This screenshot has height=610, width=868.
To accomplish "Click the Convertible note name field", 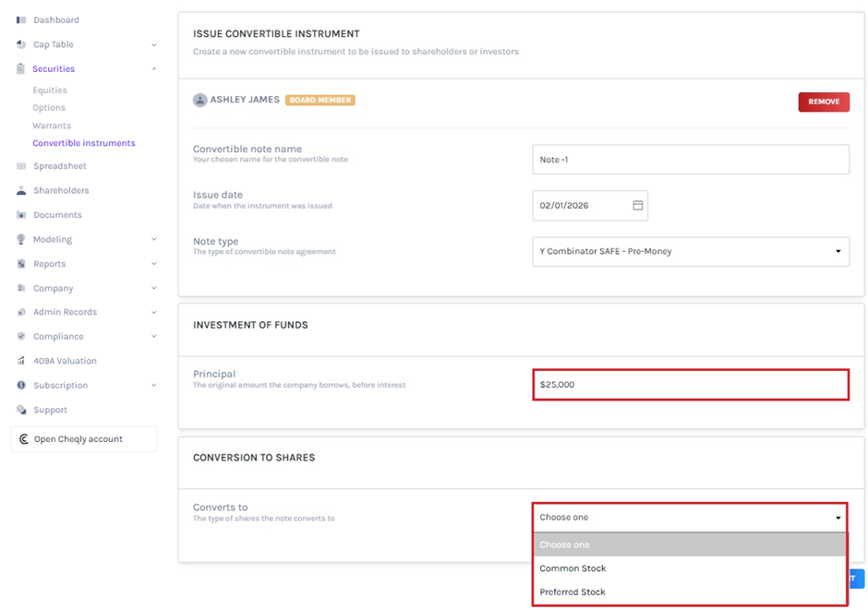I will [x=690, y=160].
